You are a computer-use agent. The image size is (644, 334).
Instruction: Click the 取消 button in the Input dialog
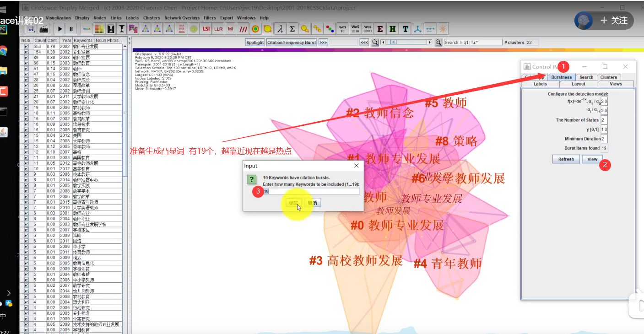click(x=313, y=203)
